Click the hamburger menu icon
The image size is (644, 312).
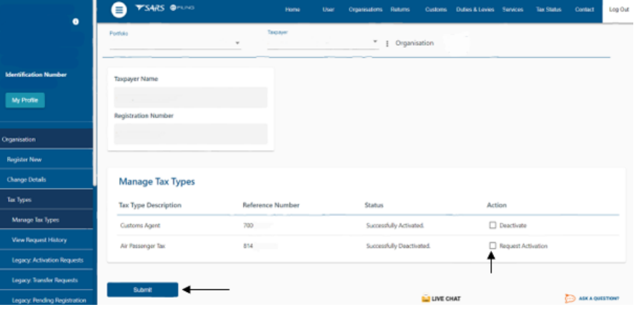pyautogui.click(x=119, y=9)
